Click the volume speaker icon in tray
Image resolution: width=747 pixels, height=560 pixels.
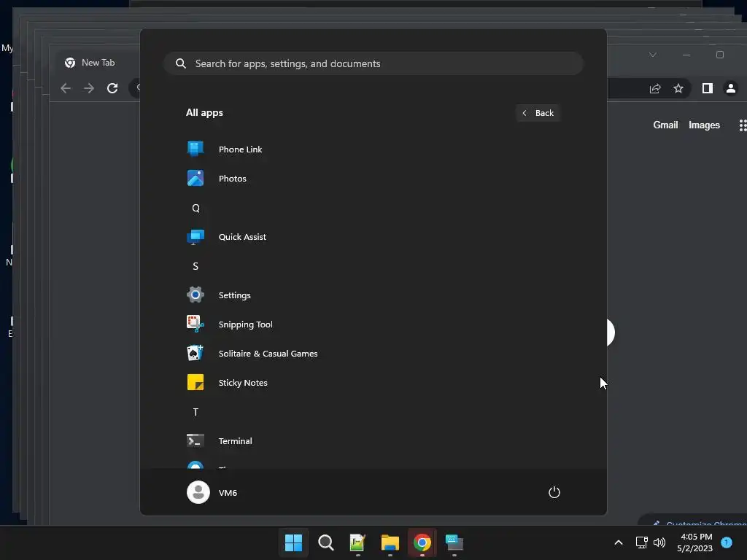[x=659, y=542]
